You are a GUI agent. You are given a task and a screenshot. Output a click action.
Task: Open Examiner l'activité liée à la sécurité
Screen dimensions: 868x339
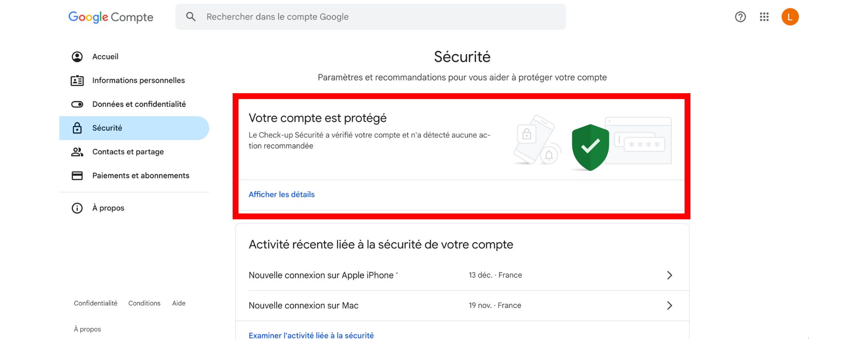click(311, 335)
